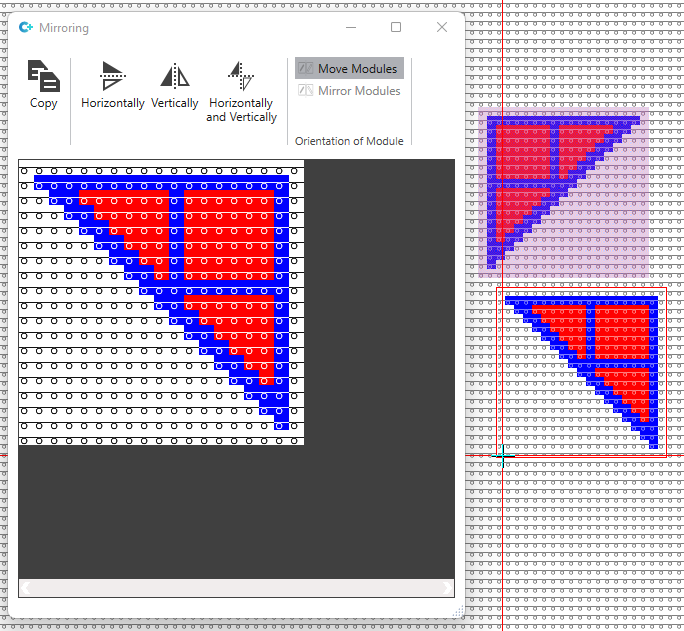This screenshot has height=631, width=684.
Task: Close the Mirroring dialog
Action: [442, 28]
